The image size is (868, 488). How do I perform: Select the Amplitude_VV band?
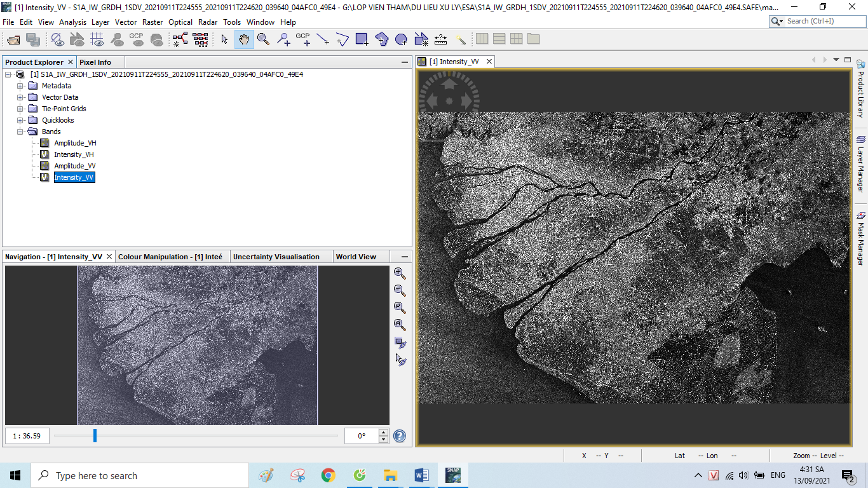click(75, 166)
